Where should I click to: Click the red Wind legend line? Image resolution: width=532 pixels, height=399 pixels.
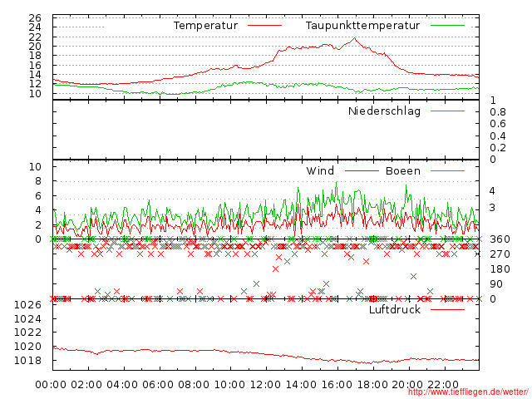(362, 170)
